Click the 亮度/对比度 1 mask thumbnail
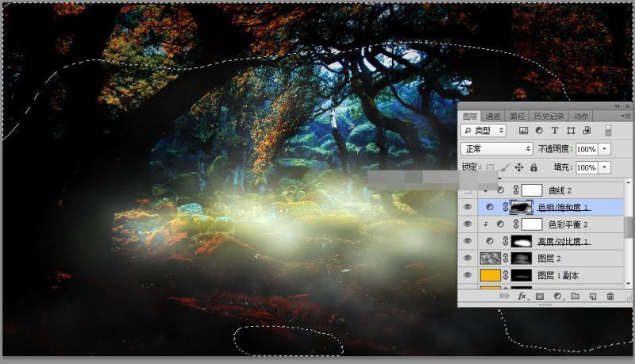635x364 pixels. click(x=521, y=241)
